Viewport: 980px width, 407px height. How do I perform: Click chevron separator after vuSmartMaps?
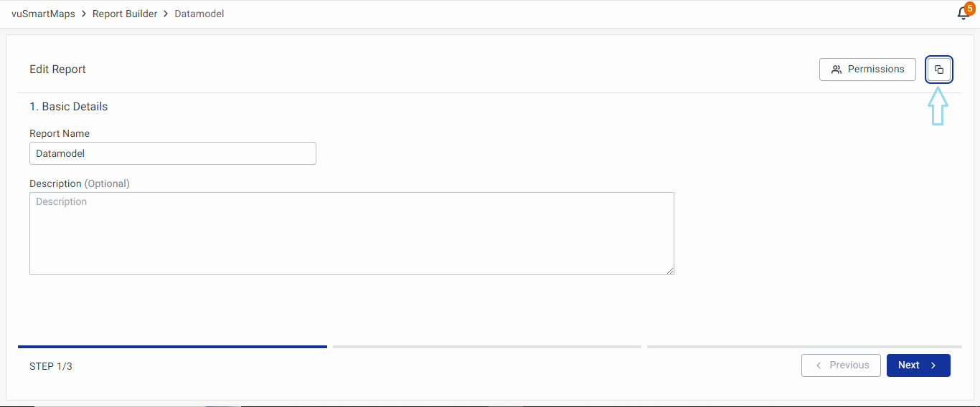[84, 14]
